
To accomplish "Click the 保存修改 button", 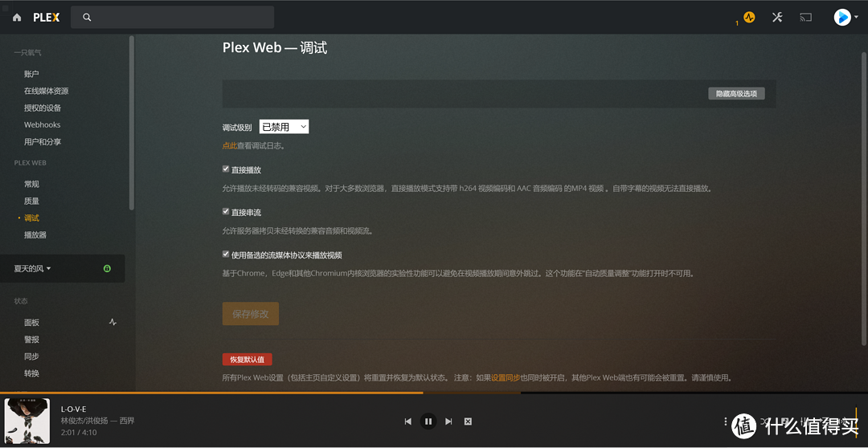I will (251, 314).
